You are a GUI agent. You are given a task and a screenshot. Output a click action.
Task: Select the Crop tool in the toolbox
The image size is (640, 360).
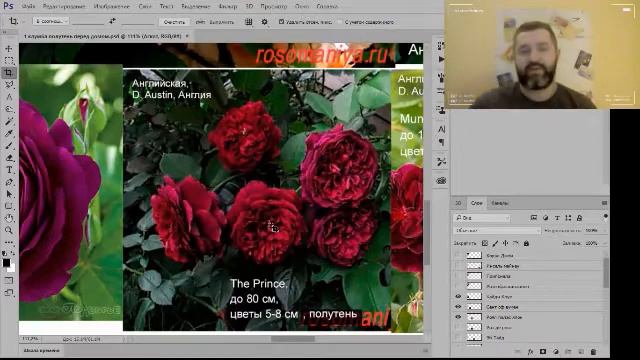[9, 73]
